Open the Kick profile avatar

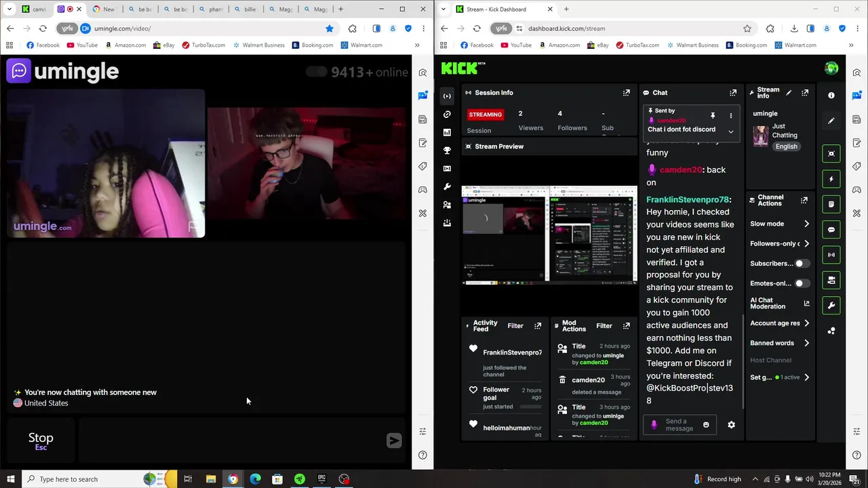(x=831, y=68)
